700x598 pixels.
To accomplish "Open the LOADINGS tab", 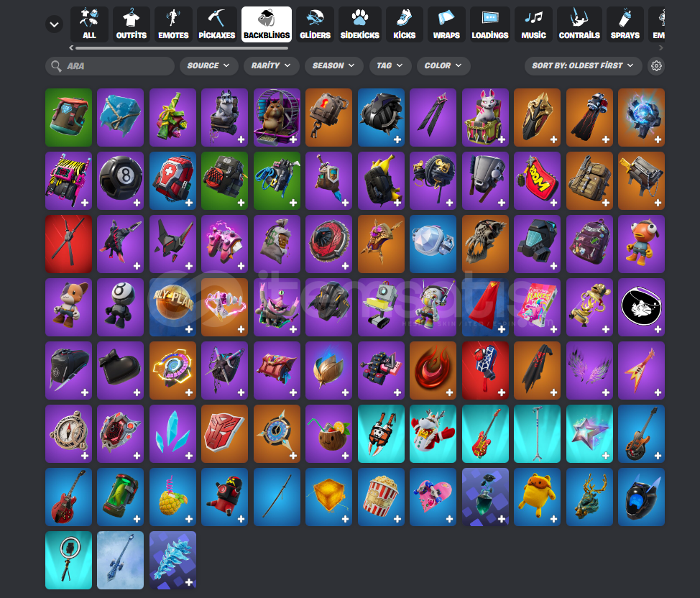I will point(489,24).
